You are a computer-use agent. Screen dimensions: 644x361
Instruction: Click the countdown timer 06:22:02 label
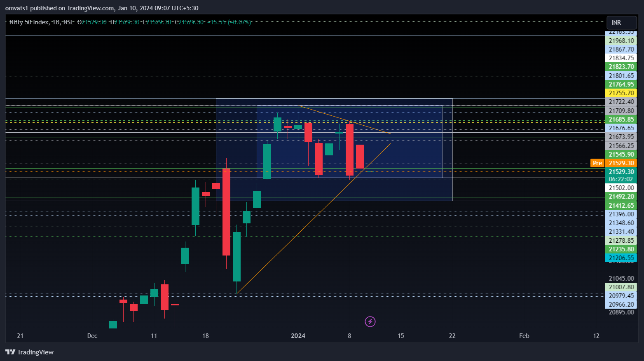point(621,179)
